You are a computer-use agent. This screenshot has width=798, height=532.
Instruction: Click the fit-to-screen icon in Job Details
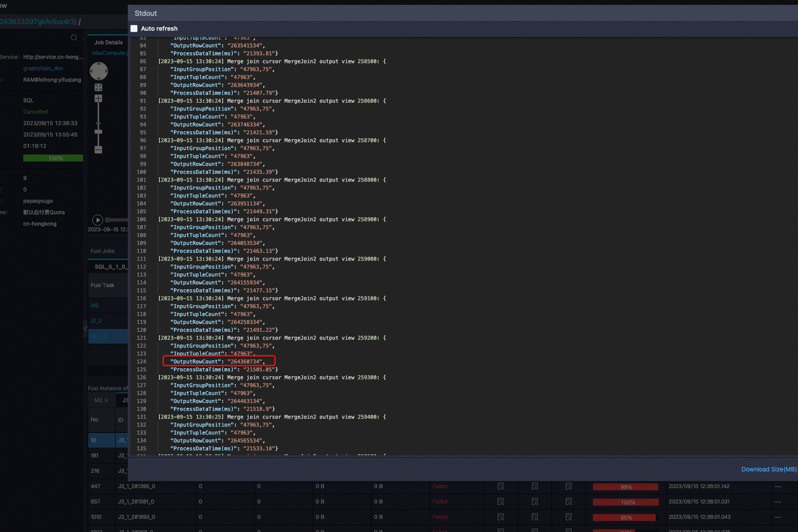tap(98, 87)
